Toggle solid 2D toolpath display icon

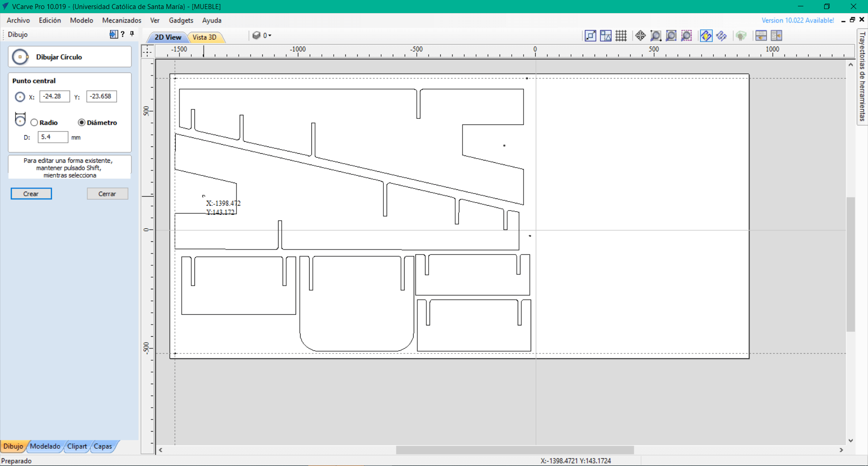click(722, 36)
